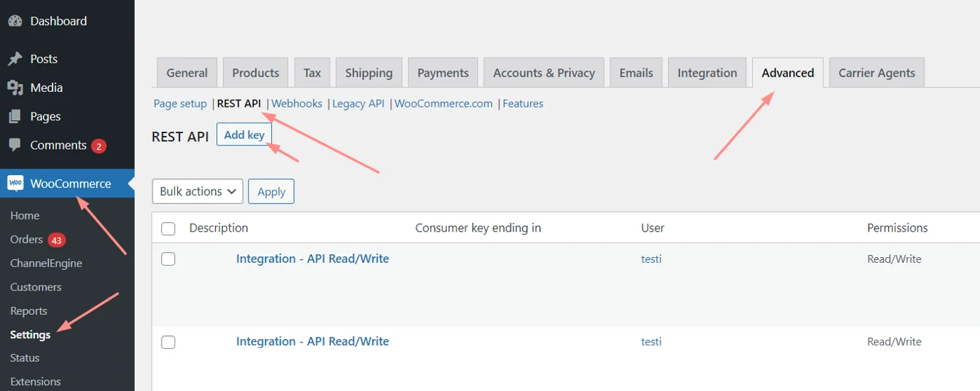The height and width of the screenshot is (391, 980).
Task: Switch to the General tab
Action: coord(187,73)
